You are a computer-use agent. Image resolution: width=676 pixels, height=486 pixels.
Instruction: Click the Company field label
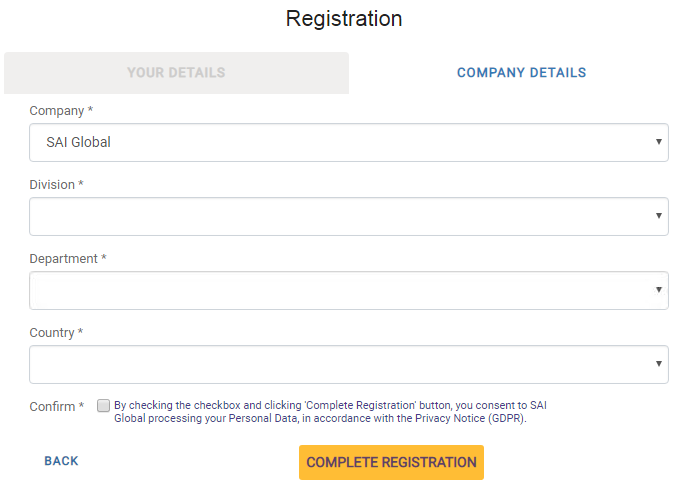point(60,111)
